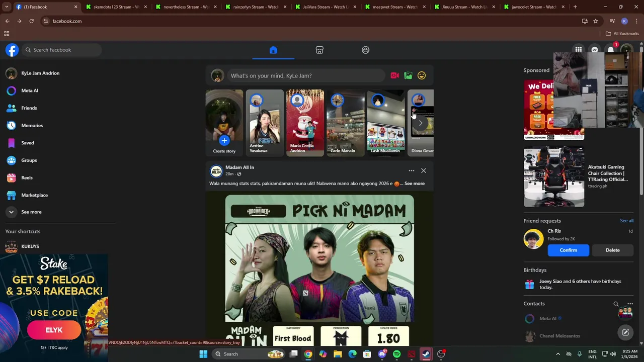Show hidden system tray icons chevron
The height and width of the screenshot is (362, 644).
click(x=557, y=354)
